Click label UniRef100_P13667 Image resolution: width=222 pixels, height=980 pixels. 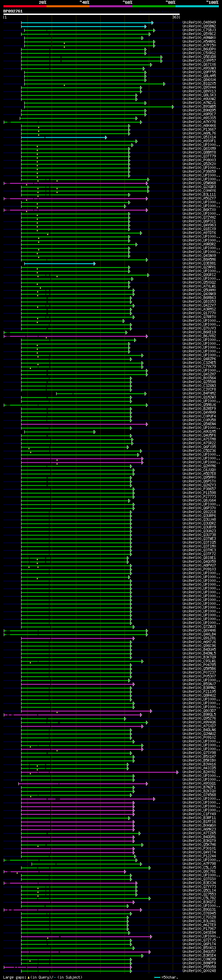[199, 129]
